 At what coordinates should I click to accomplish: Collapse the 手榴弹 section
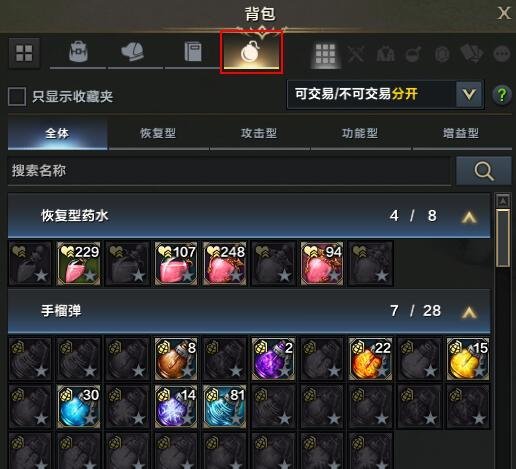tap(469, 312)
